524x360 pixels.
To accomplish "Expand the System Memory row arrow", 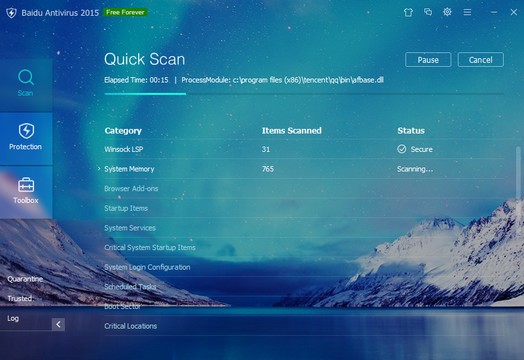I will [x=99, y=169].
